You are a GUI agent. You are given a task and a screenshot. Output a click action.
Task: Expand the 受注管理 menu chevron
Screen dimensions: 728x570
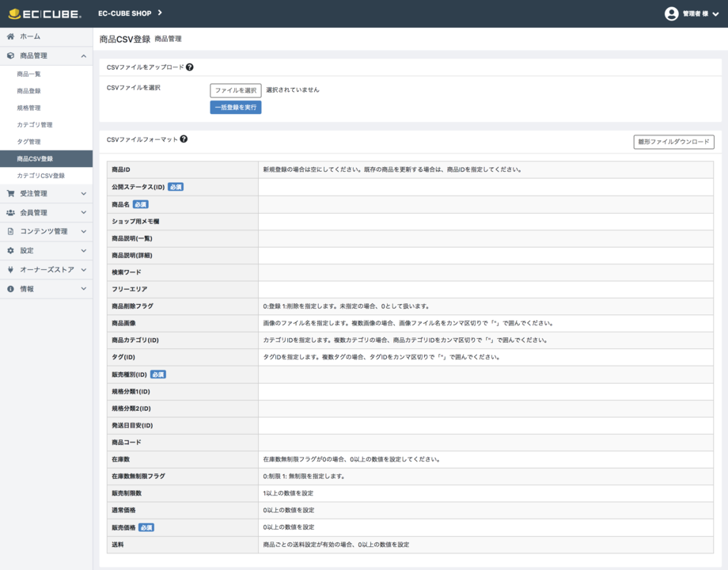[x=84, y=193]
